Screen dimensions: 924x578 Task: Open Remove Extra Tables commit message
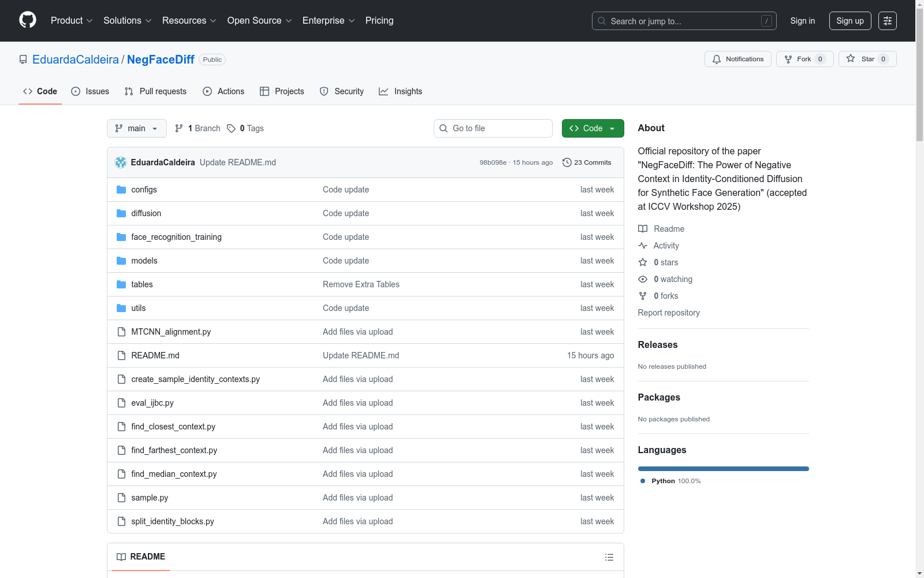(x=361, y=284)
